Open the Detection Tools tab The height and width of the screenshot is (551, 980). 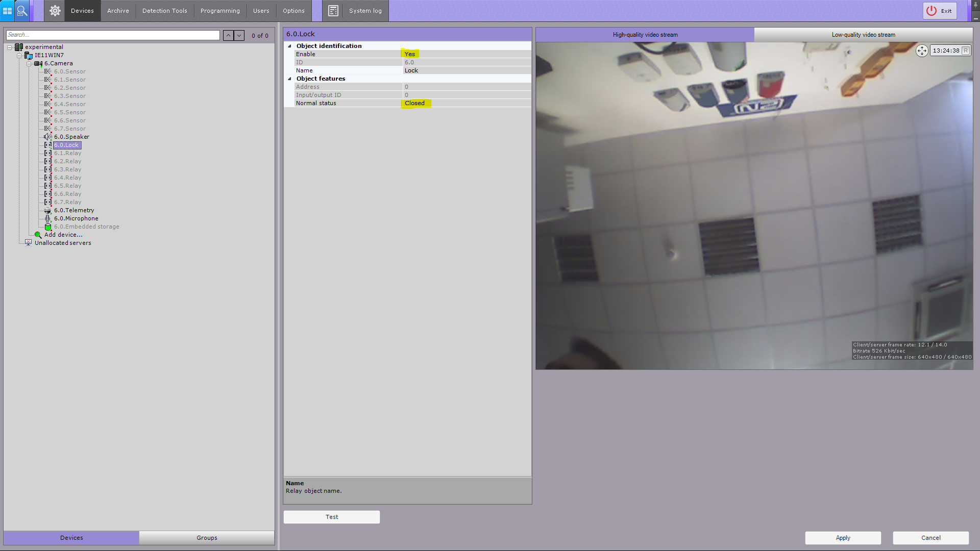[164, 11]
